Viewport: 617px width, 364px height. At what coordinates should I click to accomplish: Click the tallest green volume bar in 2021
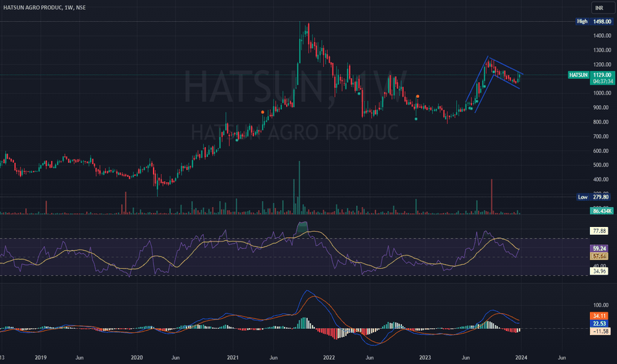pyautogui.click(x=299, y=188)
